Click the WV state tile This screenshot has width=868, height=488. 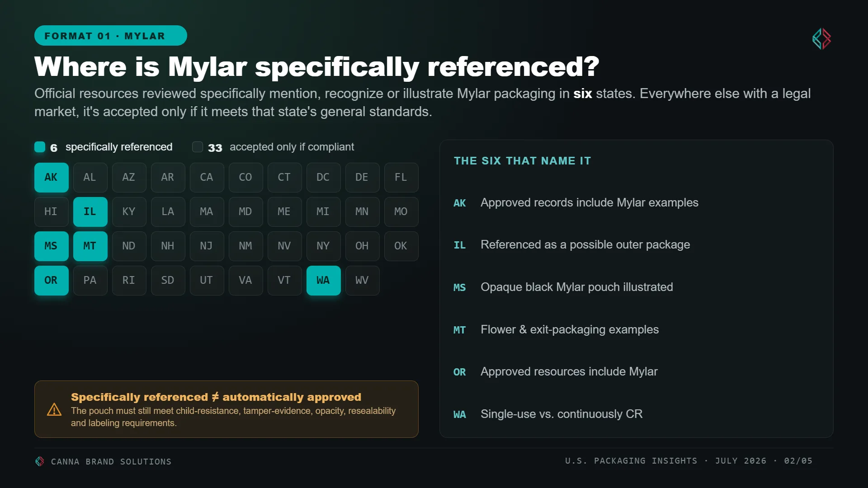[x=363, y=281]
